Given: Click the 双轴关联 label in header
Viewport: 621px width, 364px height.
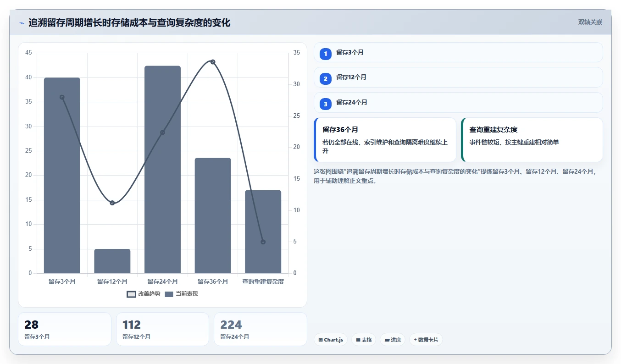Looking at the screenshot, I should coord(590,22).
